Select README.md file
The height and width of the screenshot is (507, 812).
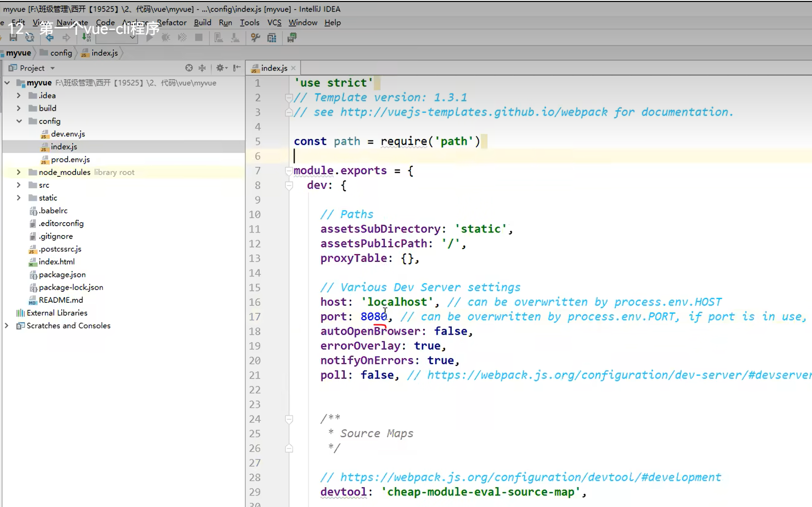tap(61, 300)
